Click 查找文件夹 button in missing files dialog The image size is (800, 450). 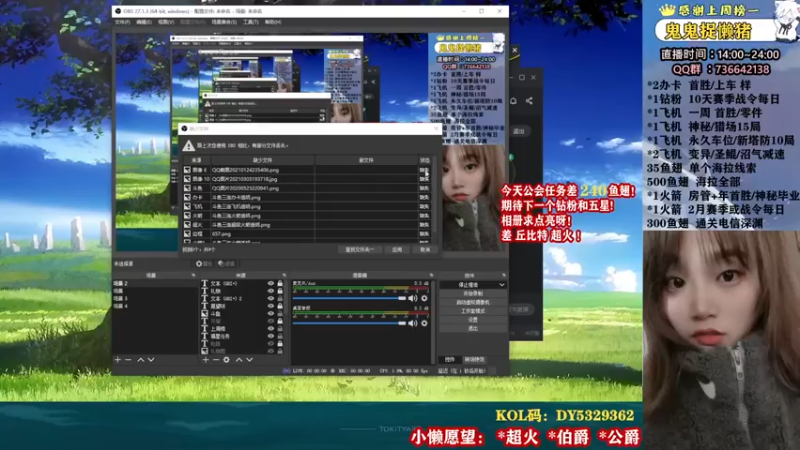(359, 249)
